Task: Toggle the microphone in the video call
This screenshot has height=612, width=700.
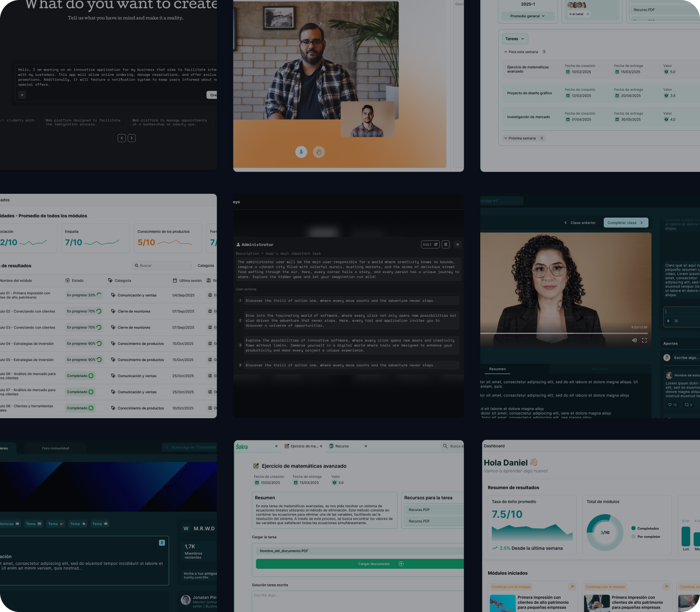Action: pos(301,152)
